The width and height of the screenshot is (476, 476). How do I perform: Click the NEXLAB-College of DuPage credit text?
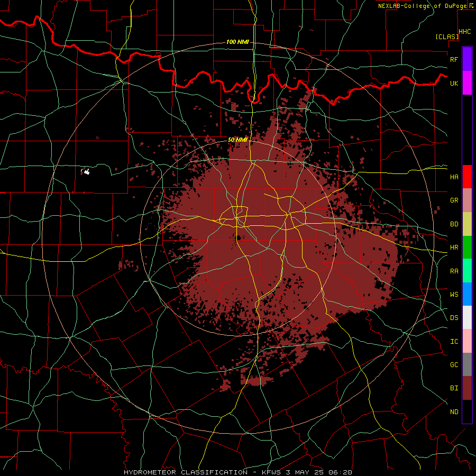(422, 6)
